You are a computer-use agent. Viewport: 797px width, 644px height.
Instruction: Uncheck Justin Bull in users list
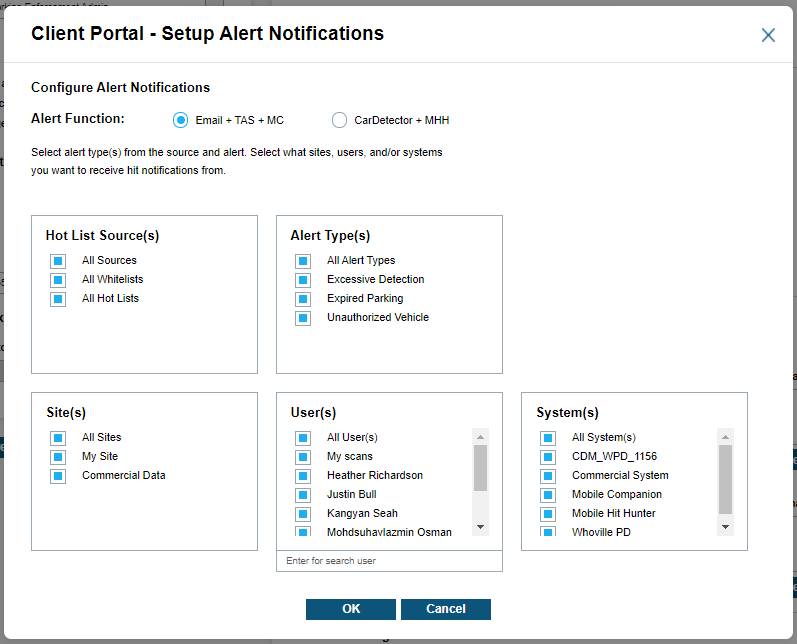[x=303, y=495]
